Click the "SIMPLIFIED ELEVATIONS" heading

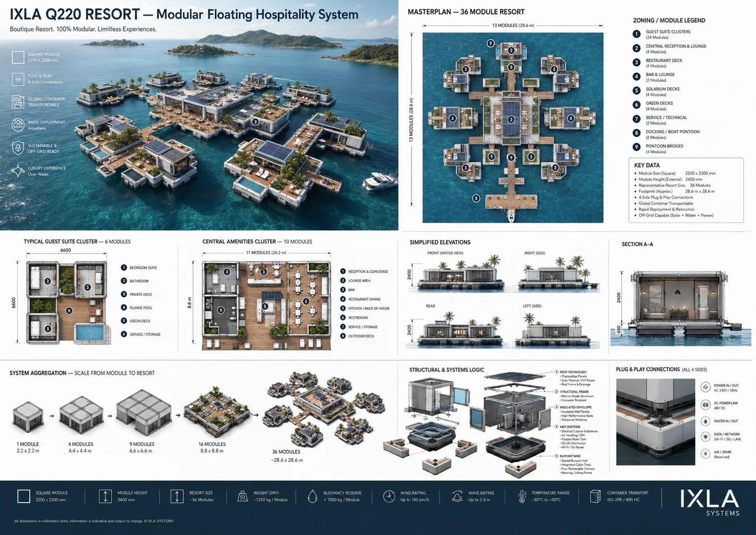pos(440,242)
